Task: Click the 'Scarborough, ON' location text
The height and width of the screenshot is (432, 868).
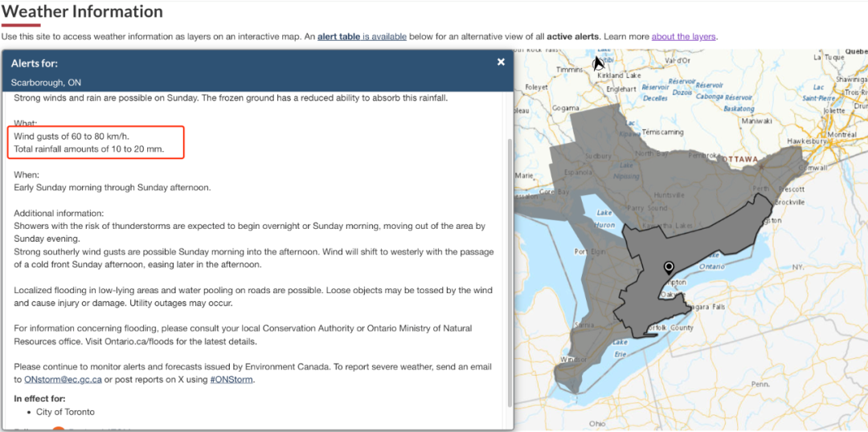Action: [46, 83]
